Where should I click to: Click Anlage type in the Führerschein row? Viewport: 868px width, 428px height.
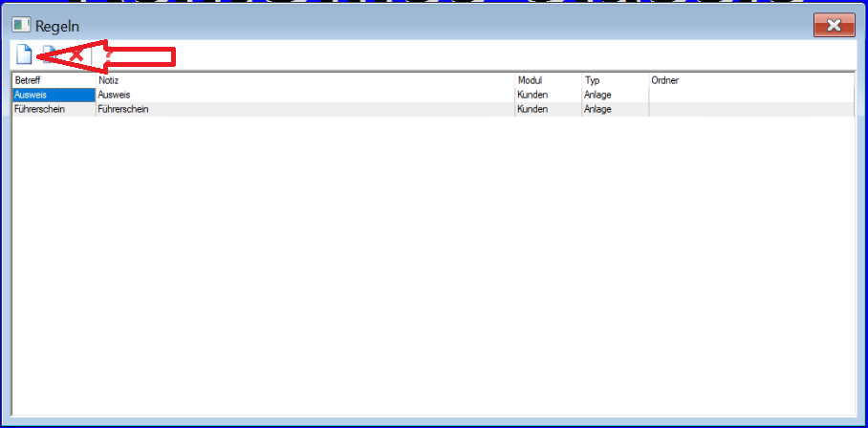(615, 110)
